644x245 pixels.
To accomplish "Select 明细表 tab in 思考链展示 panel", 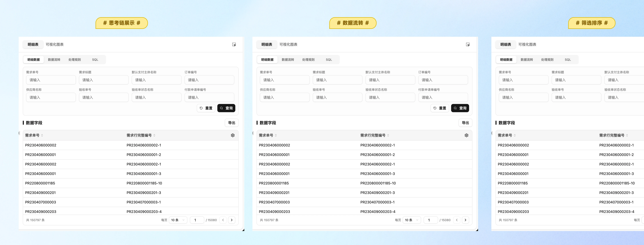I will pos(33,45).
